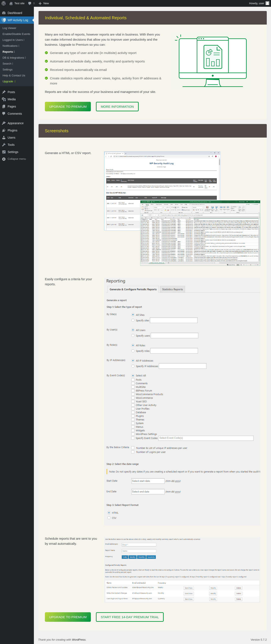Click "Generate a HTML or CSV report." caption
The height and width of the screenshot is (644, 271).
click(x=68, y=153)
